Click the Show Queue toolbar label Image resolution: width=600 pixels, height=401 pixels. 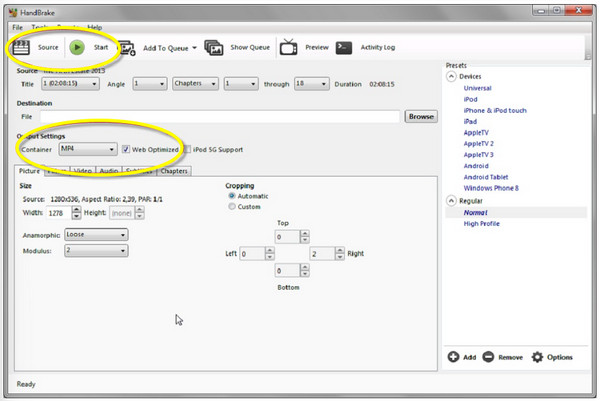point(250,47)
